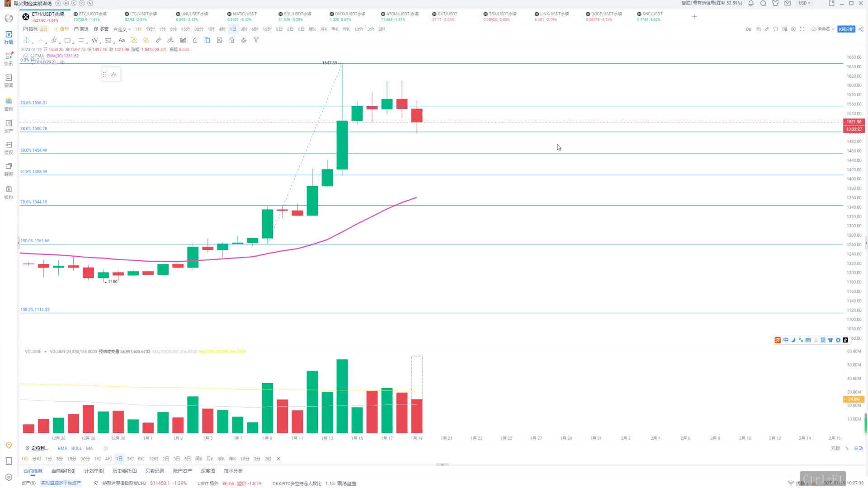Click the trash delete drawings icon
The width and height of the screenshot is (868, 488).
tap(231, 40)
